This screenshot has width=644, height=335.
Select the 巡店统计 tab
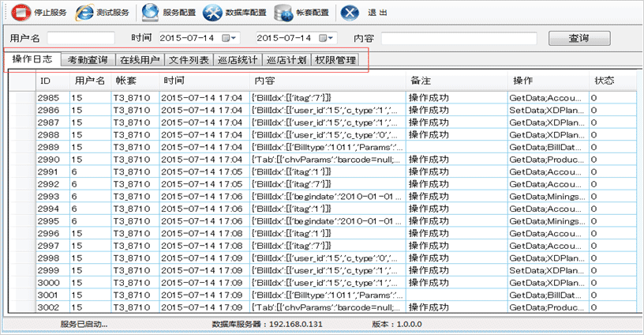point(238,60)
